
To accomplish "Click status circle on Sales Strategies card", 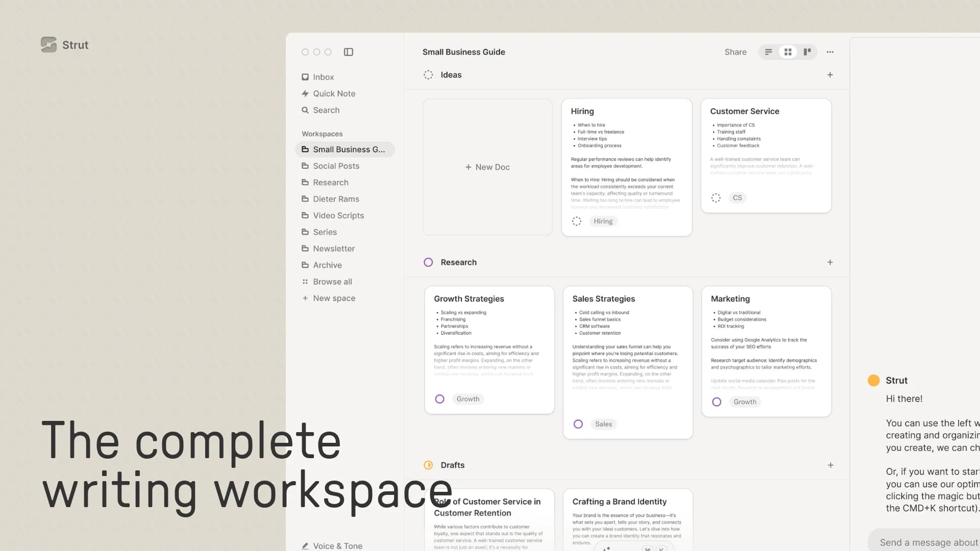I will (578, 424).
